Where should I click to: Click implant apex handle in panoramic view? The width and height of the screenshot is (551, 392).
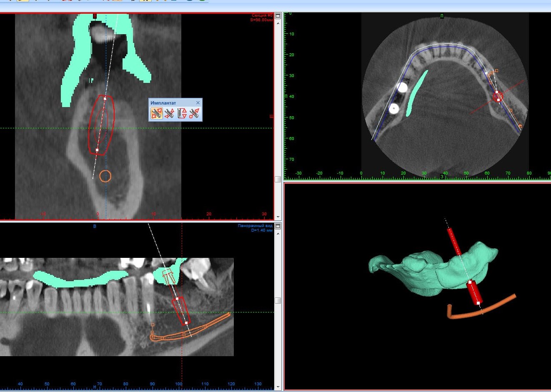186,323
